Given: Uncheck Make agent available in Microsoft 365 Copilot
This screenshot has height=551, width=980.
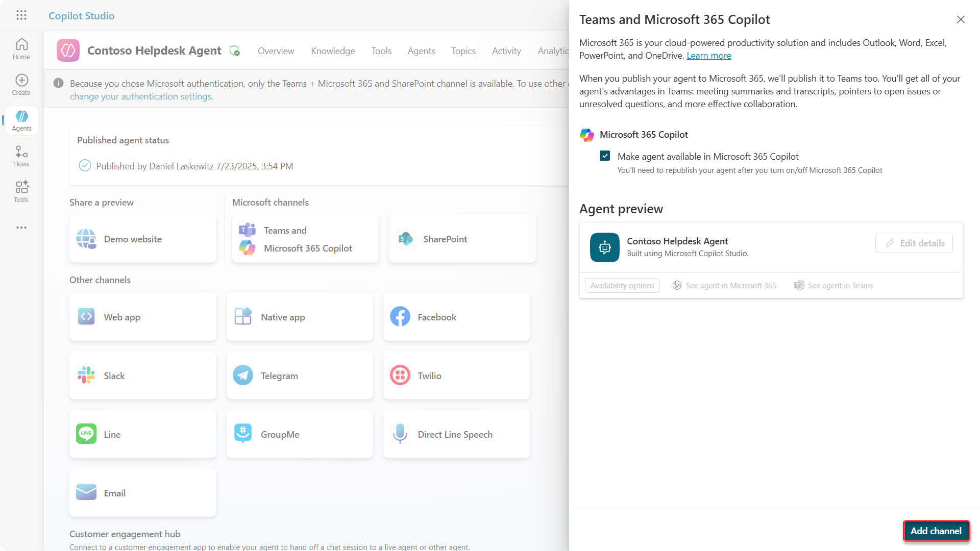Looking at the screenshot, I should pos(605,156).
